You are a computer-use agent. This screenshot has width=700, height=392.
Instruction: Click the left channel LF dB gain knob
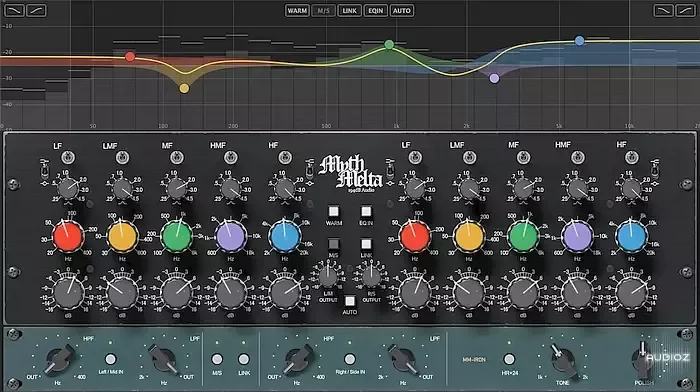68,292
